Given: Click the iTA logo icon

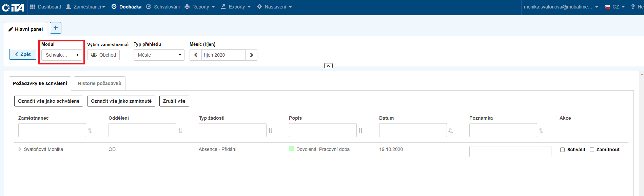Looking at the screenshot, I should 13,7.
